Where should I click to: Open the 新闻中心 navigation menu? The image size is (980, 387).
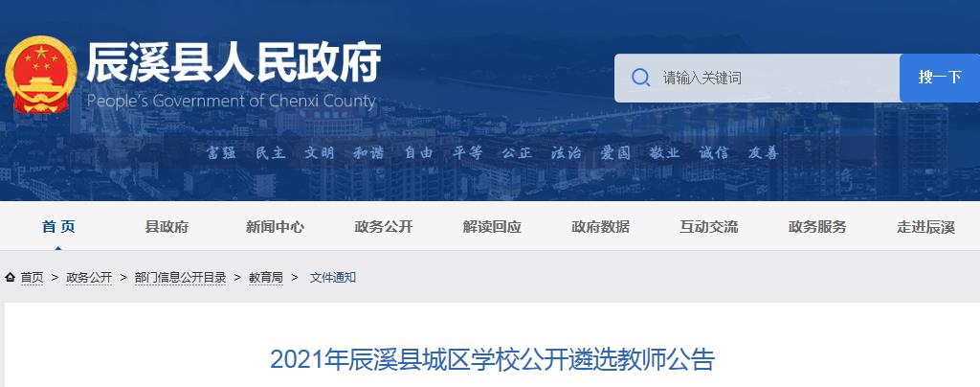[x=275, y=227]
